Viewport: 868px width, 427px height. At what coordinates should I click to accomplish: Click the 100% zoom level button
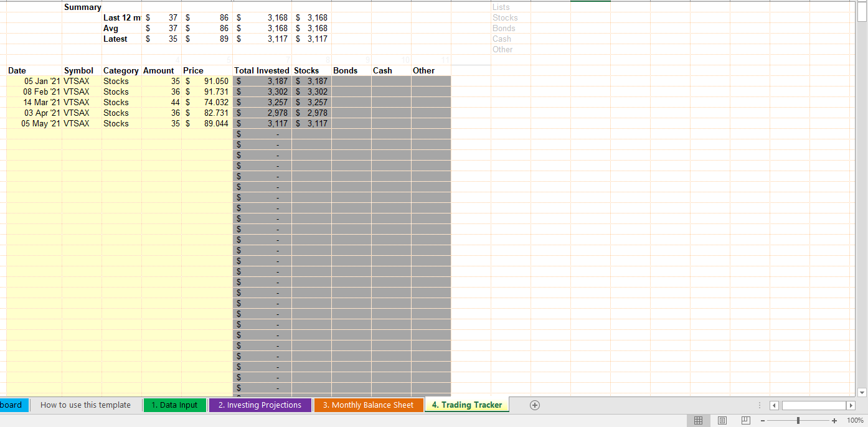[855, 421]
